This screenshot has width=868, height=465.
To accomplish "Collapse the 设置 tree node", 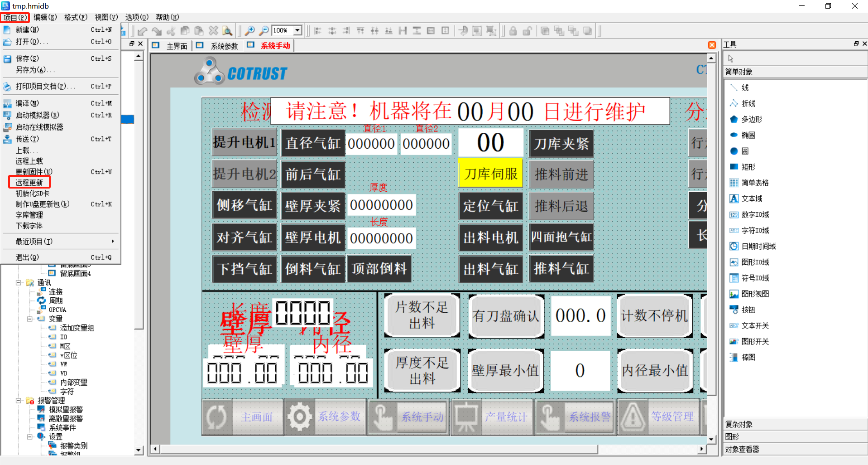I will (30, 436).
